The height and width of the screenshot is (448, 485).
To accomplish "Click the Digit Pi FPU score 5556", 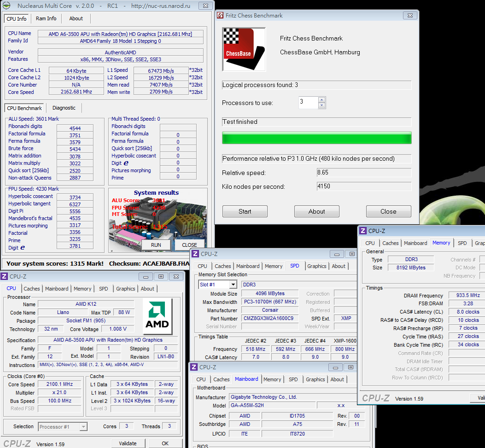I will (75, 211).
